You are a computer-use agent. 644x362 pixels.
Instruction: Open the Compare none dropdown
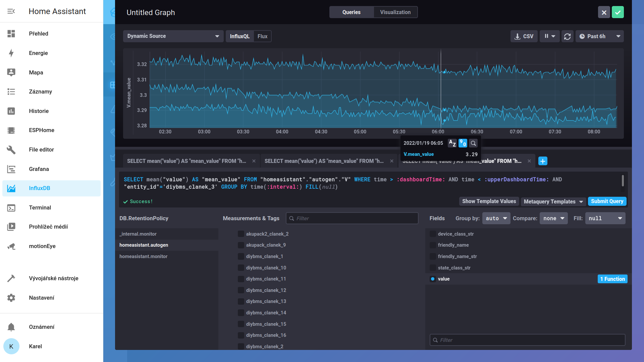(553, 218)
